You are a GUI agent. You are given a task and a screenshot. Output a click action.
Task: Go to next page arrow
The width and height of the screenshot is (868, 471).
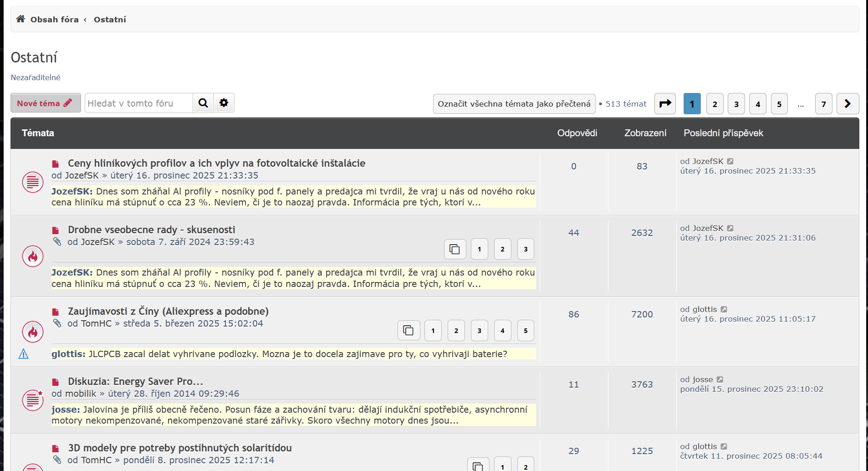[848, 103]
